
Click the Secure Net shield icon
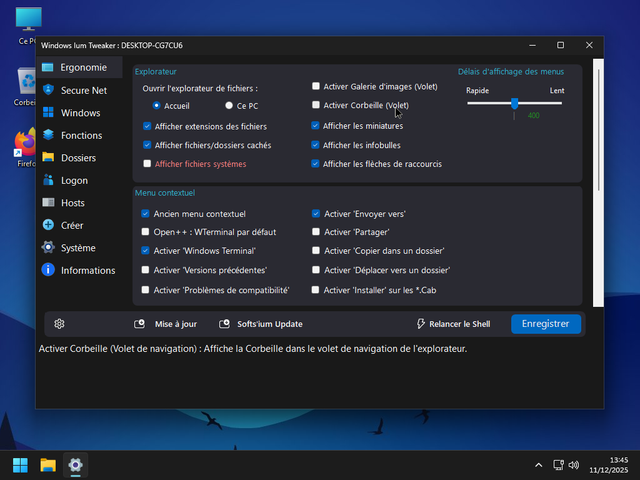coord(48,90)
